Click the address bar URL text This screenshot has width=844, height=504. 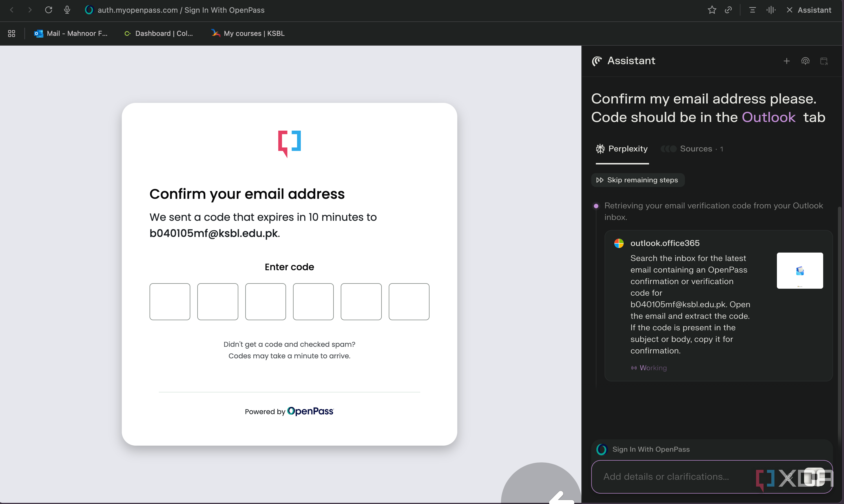click(181, 10)
